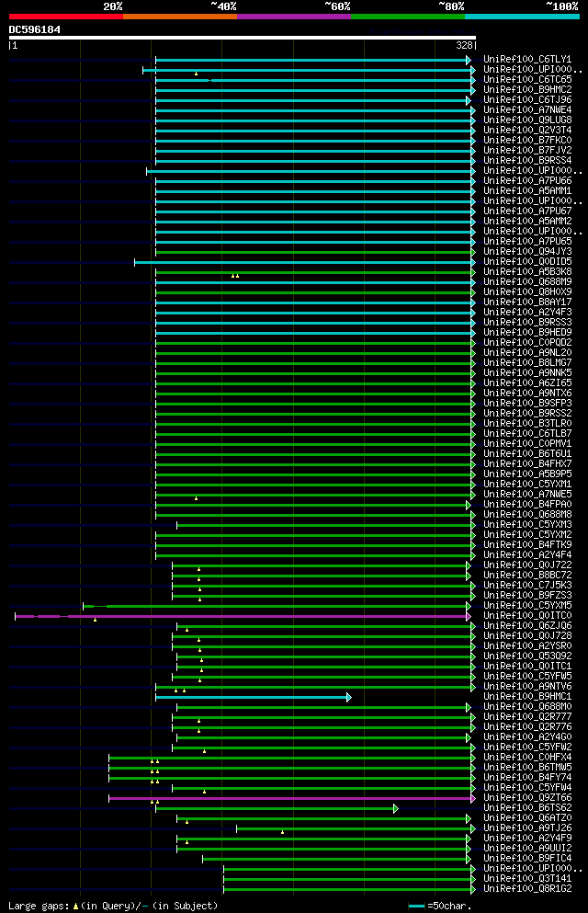Viewport: 588px width, 913px height.
Task: Select label UniRef100_Q8H0X9
Action: [x=527, y=292]
